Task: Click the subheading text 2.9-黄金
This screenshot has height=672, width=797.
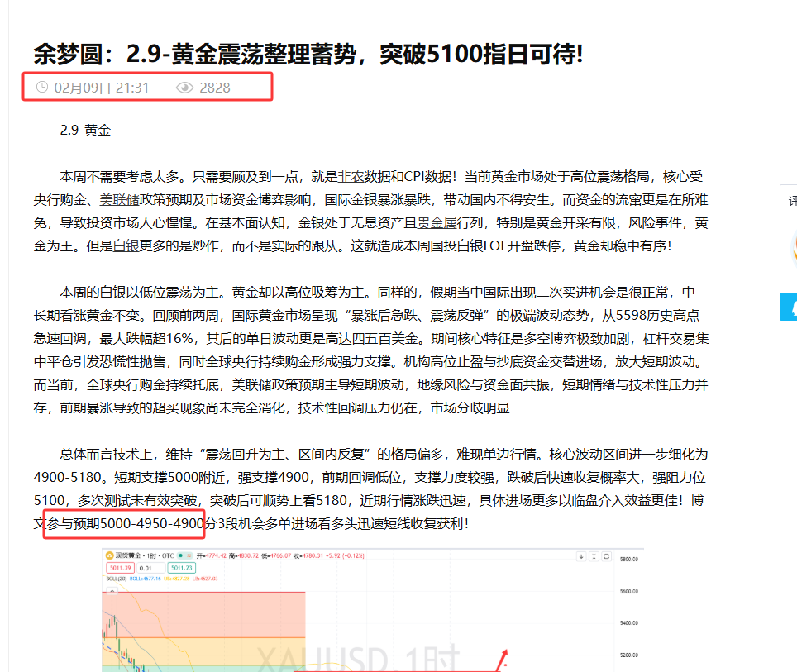Action: pos(85,130)
